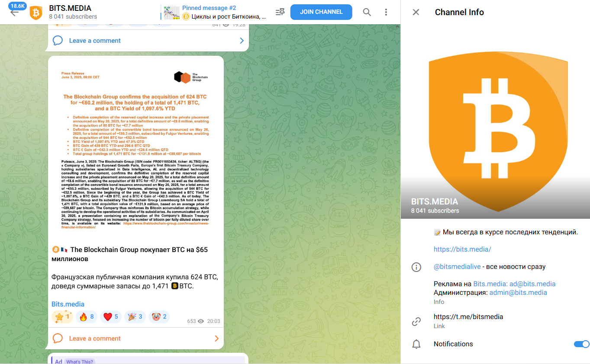
Task: Add the star reaction with count 1
Action: (x=63, y=317)
